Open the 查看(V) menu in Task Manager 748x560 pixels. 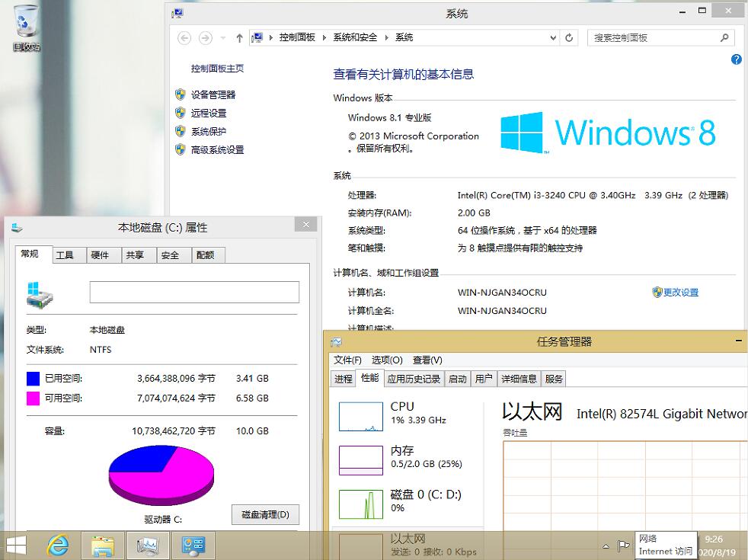point(427,360)
